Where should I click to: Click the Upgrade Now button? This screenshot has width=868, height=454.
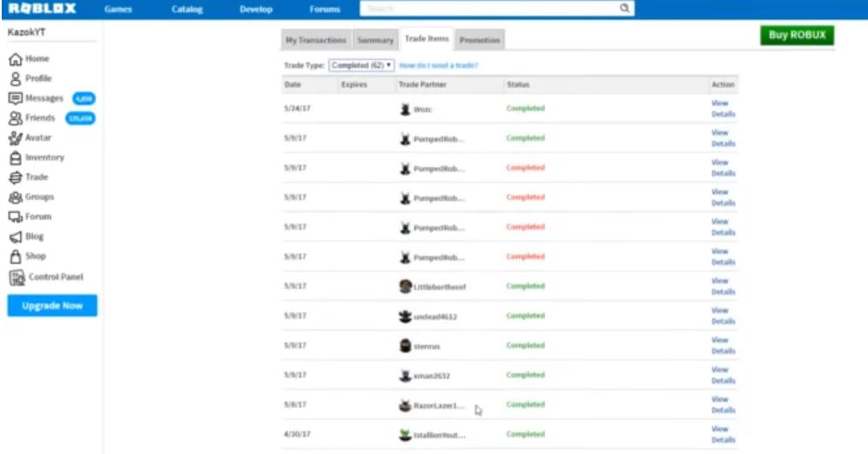pyautogui.click(x=52, y=305)
